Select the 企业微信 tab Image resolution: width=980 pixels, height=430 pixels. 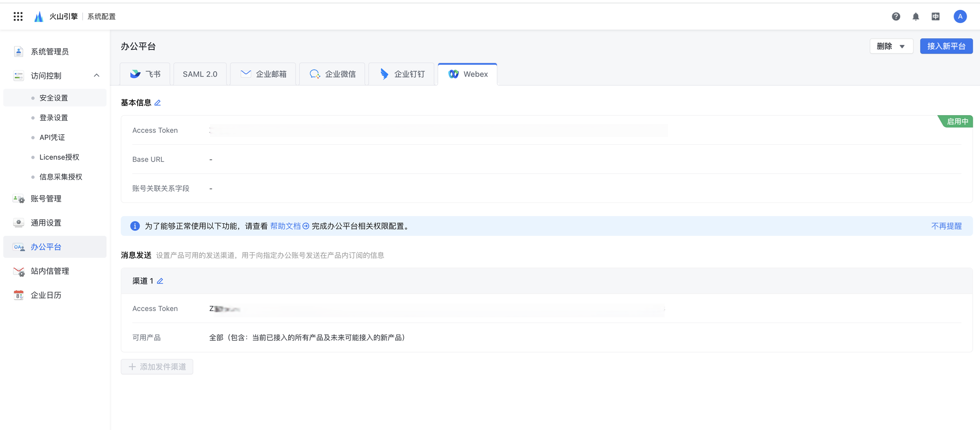[332, 74]
